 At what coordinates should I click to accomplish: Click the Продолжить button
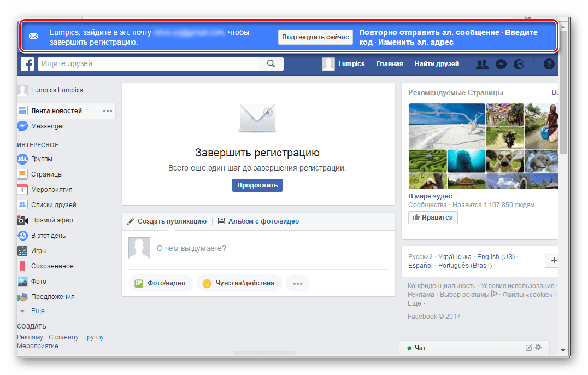257,185
